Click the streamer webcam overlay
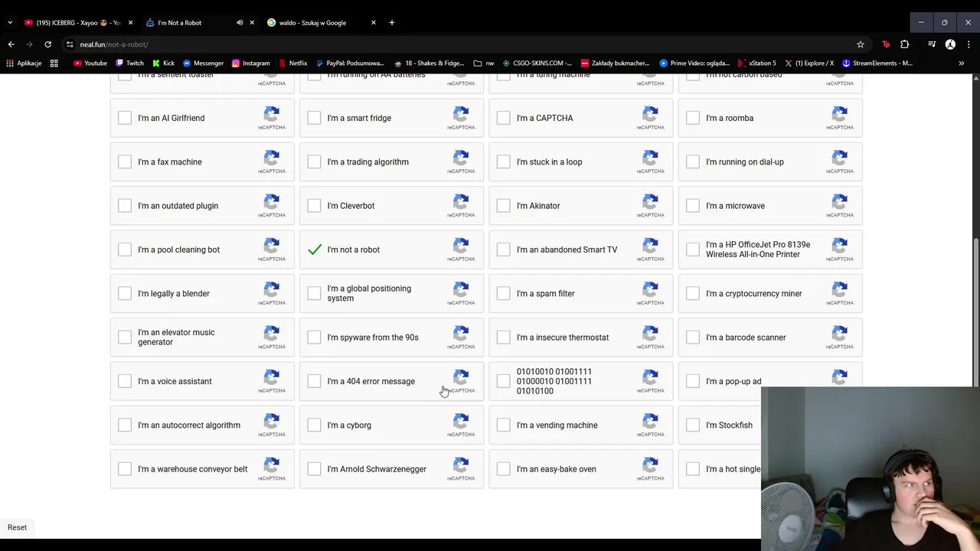This screenshot has width=980, height=551. point(871,468)
